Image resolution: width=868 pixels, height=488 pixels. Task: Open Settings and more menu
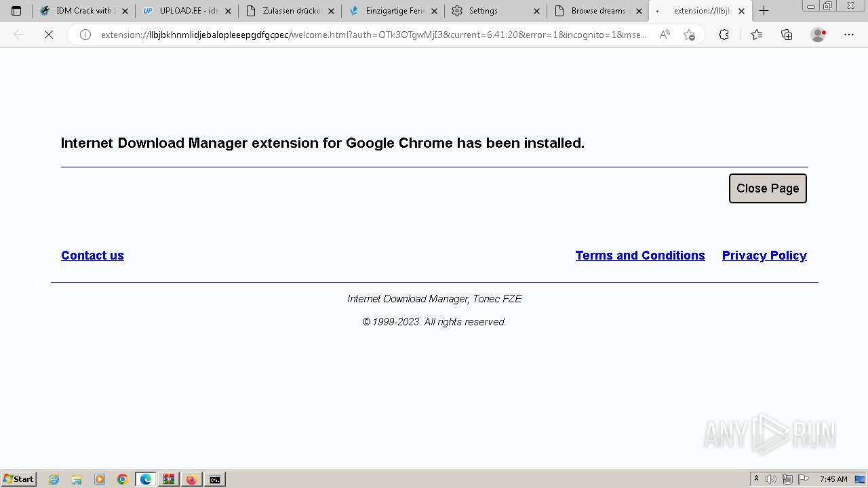849,35
